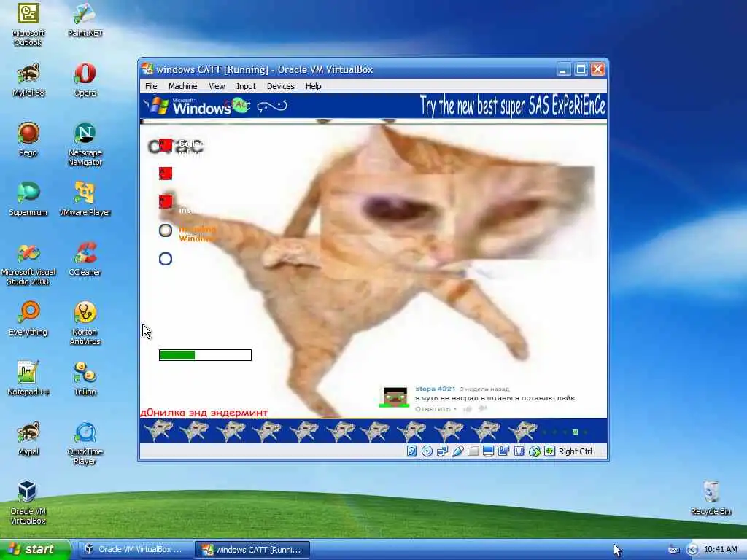Image resolution: width=747 pixels, height=560 pixels.
Task: Select the Paint.NET desktop icon
Action: pos(85,20)
